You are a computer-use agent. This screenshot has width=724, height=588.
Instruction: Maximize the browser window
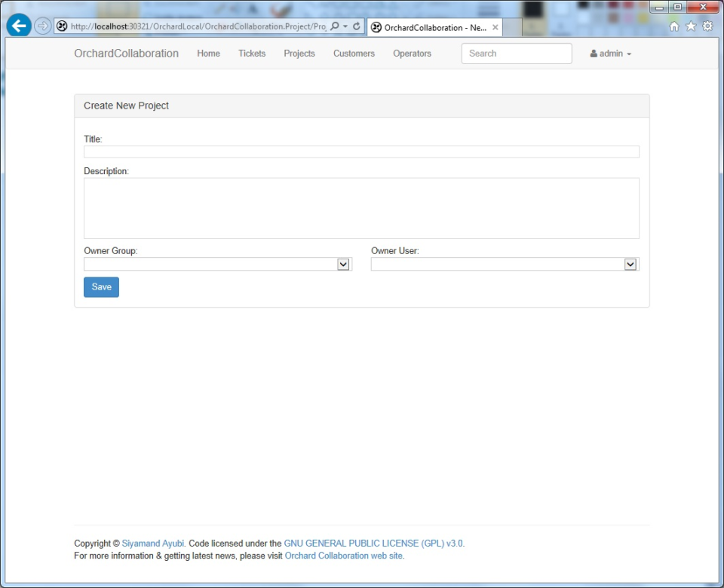(677, 7)
